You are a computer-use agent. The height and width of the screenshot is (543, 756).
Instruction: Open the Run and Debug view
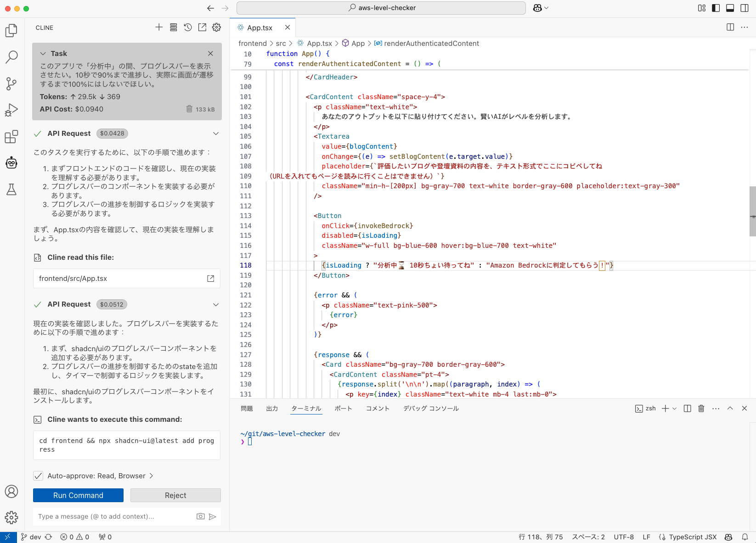(x=11, y=110)
